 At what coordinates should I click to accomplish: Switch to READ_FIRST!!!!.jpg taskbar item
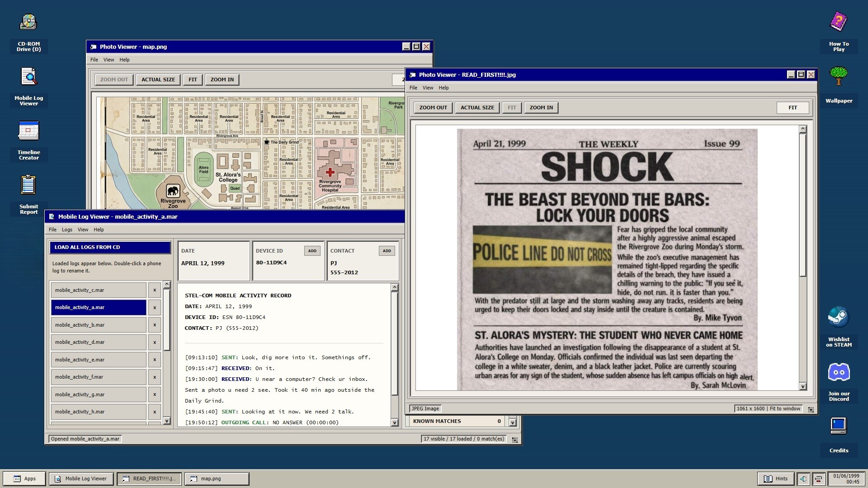(x=149, y=479)
